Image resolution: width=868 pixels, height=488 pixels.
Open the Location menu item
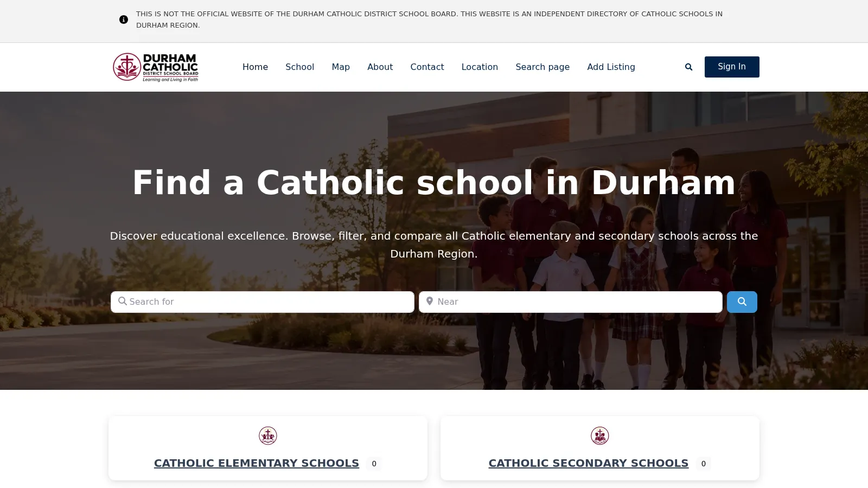(x=480, y=67)
